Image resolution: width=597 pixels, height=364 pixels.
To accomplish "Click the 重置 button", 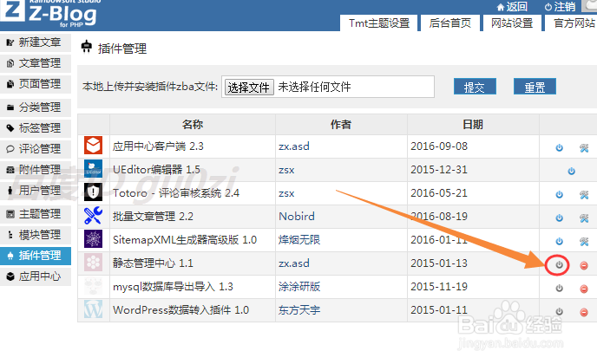I will (535, 87).
